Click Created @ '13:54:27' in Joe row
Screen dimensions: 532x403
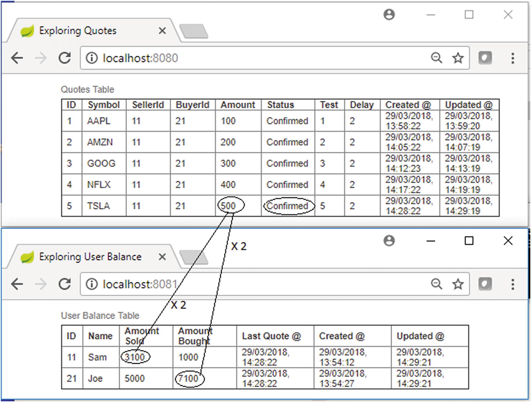coord(337,384)
